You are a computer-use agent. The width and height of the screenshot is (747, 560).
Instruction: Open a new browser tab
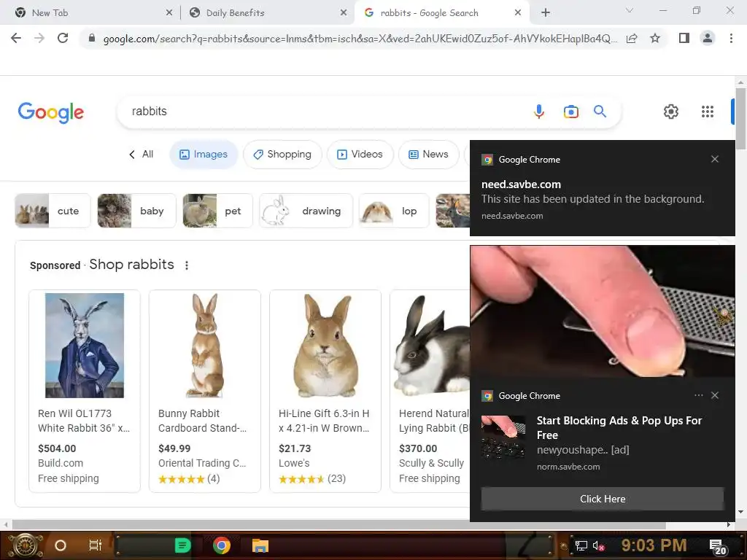tap(546, 13)
